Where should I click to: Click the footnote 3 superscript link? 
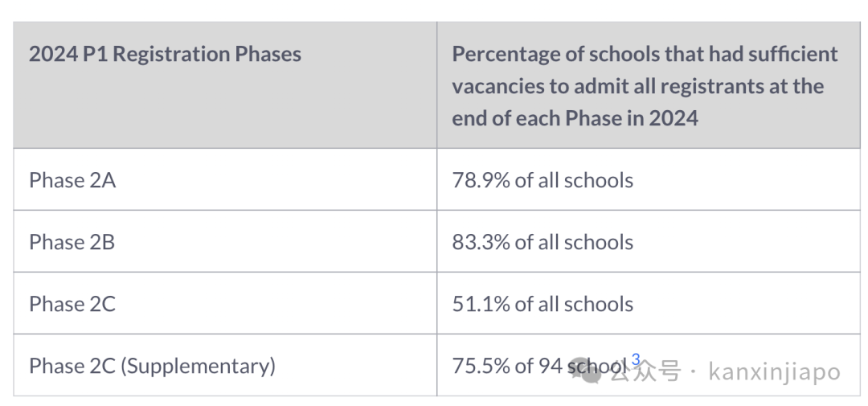pos(636,360)
